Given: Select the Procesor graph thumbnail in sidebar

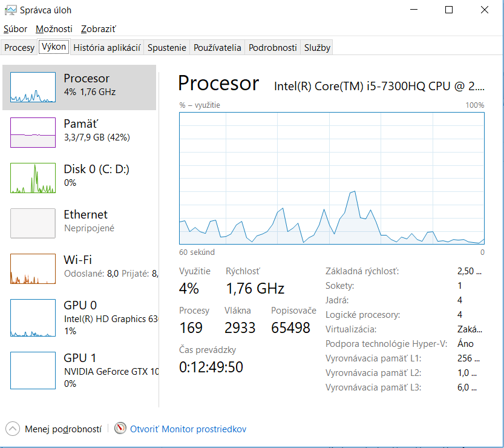Looking at the screenshot, I should point(33,87).
